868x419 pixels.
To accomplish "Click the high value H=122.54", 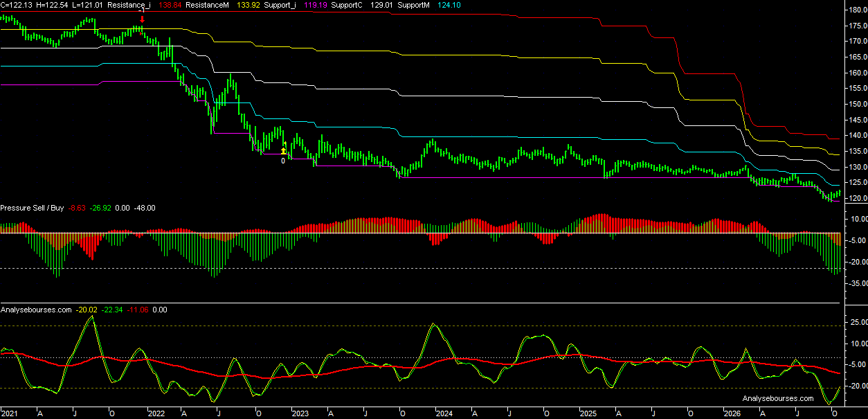I will coord(52,5).
